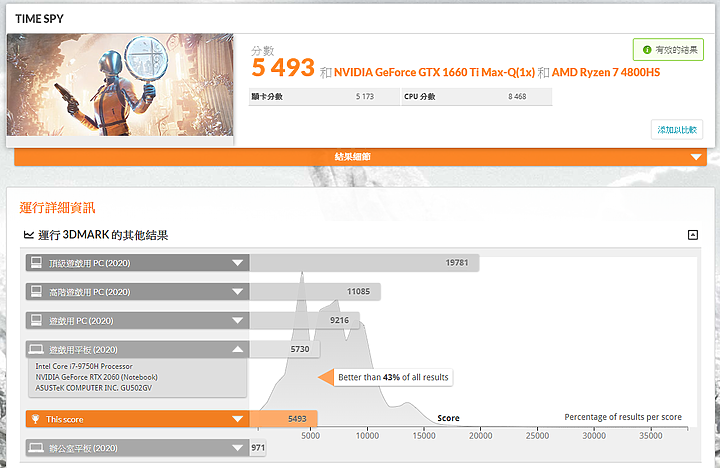Click the Percentage of results per score label
Screen dimensions: 720x468
coord(623,417)
